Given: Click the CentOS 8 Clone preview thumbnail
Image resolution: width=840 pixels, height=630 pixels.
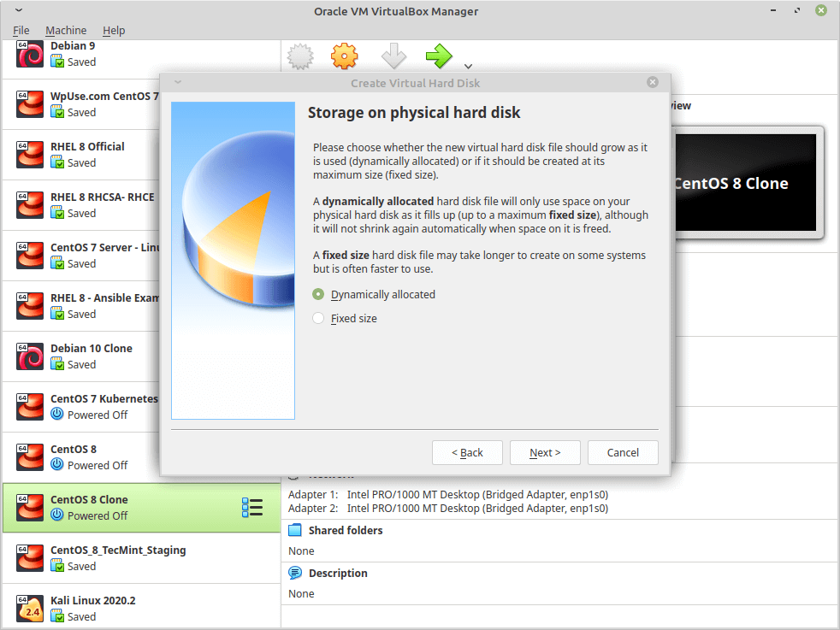Looking at the screenshot, I should coord(746,183).
